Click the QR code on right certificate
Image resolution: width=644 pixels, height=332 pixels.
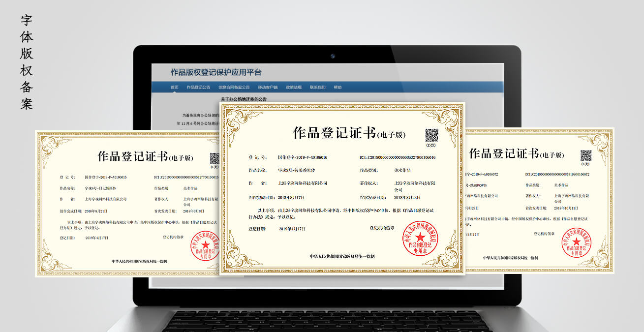585,155
